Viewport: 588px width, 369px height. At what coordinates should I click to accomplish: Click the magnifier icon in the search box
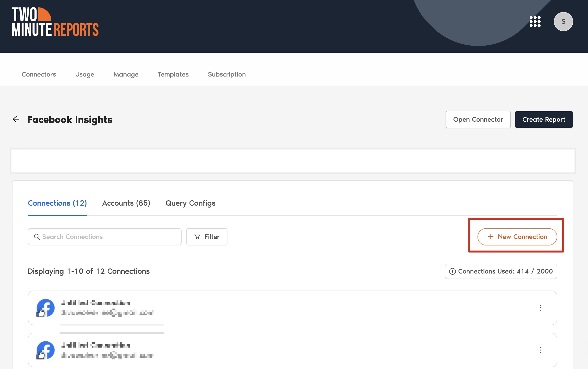37,237
